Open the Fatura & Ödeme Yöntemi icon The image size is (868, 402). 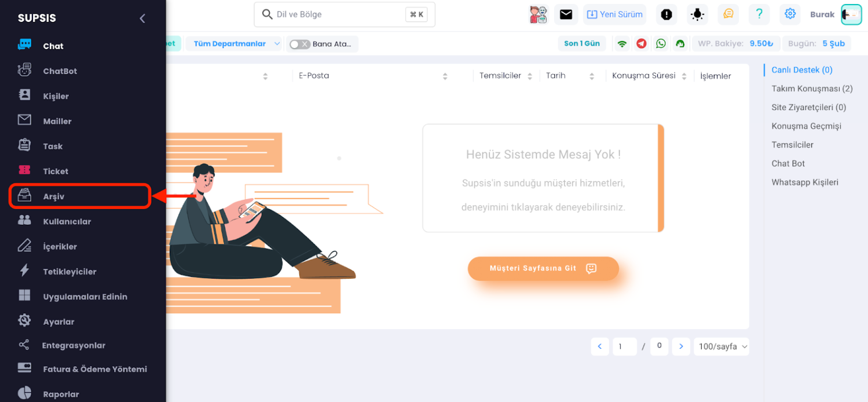24,368
